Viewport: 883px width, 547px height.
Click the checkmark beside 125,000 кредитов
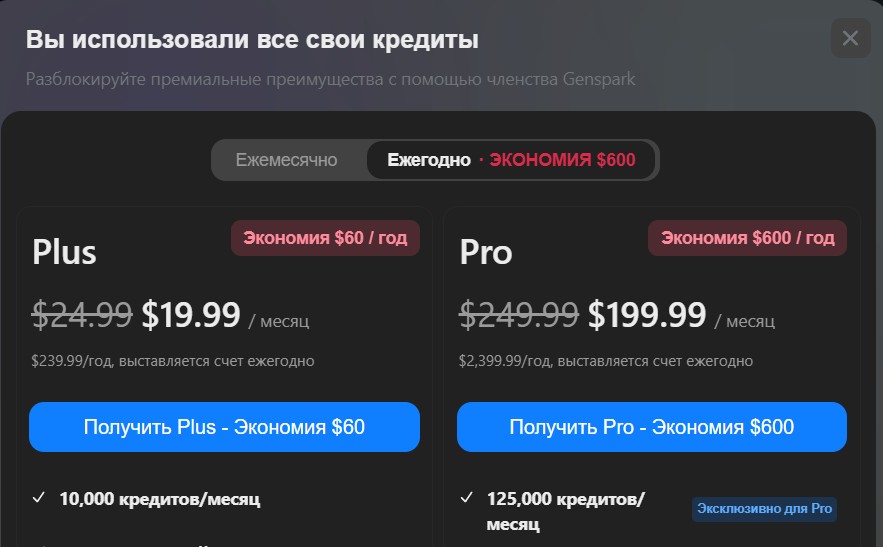(466, 498)
